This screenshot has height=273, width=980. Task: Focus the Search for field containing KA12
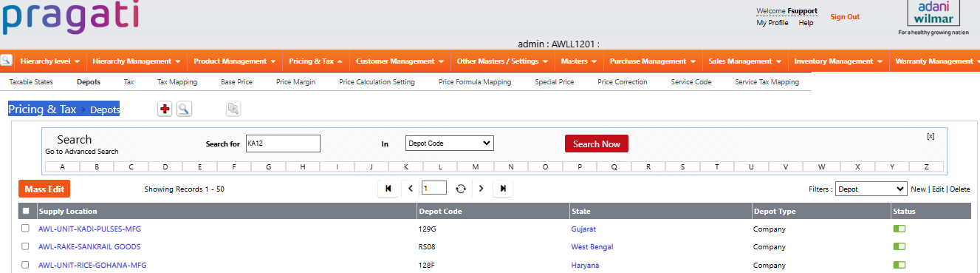(284, 144)
